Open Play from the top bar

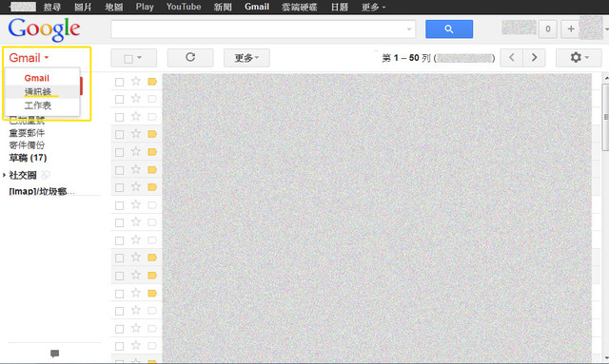pyautogui.click(x=145, y=7)
